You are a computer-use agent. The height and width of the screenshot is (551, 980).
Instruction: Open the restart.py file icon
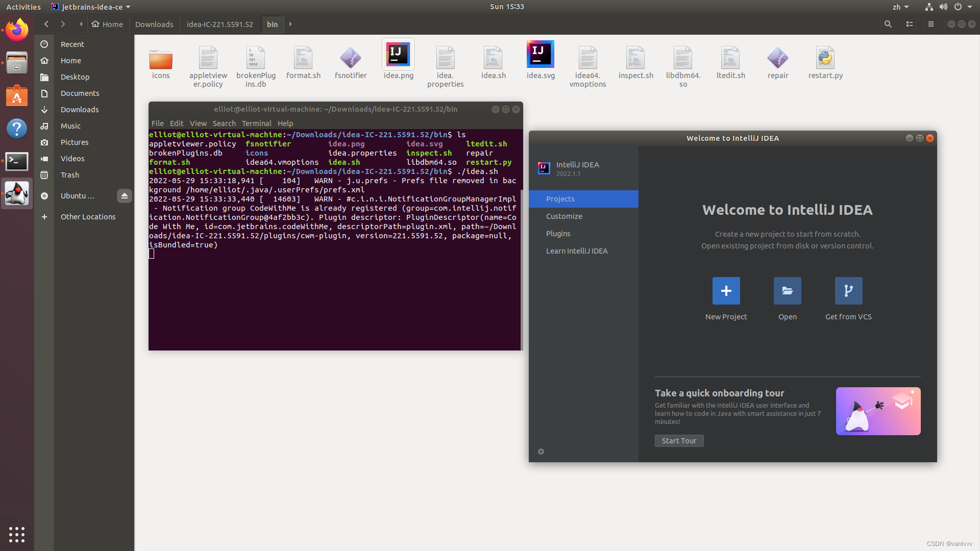825,58
